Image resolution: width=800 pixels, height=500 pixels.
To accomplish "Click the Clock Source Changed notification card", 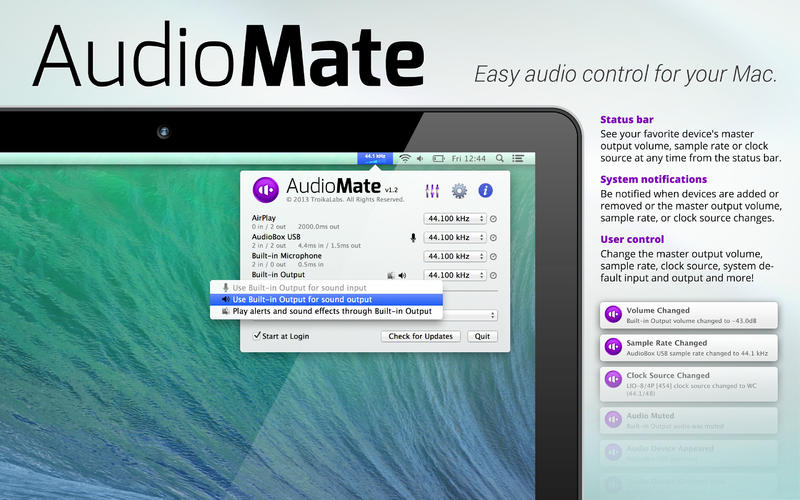I will pyautogui.click(x=689, y=384).
